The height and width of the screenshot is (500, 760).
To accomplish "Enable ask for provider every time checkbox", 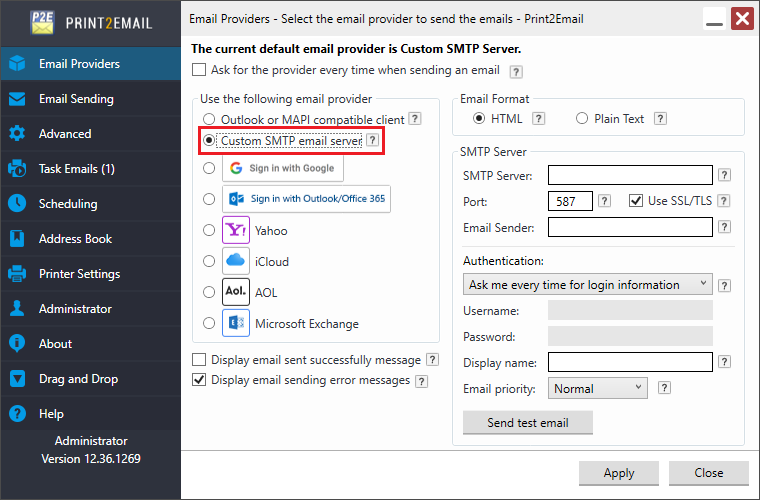I will [x=199, y=70].
